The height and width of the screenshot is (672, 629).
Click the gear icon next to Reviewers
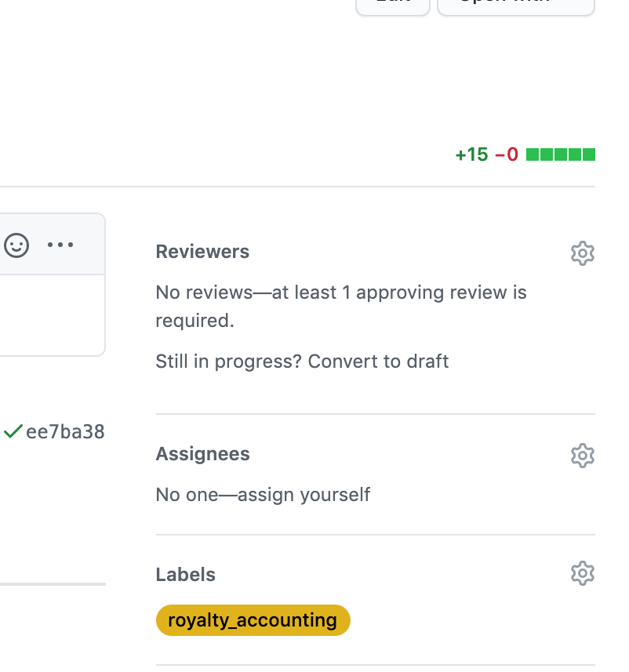[x=583, y=253]
